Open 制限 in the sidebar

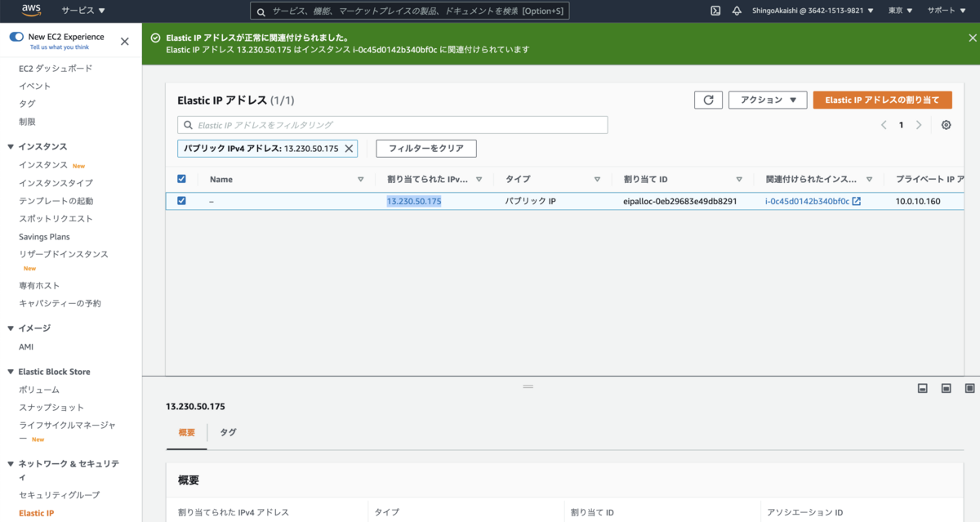click(27, 122)
